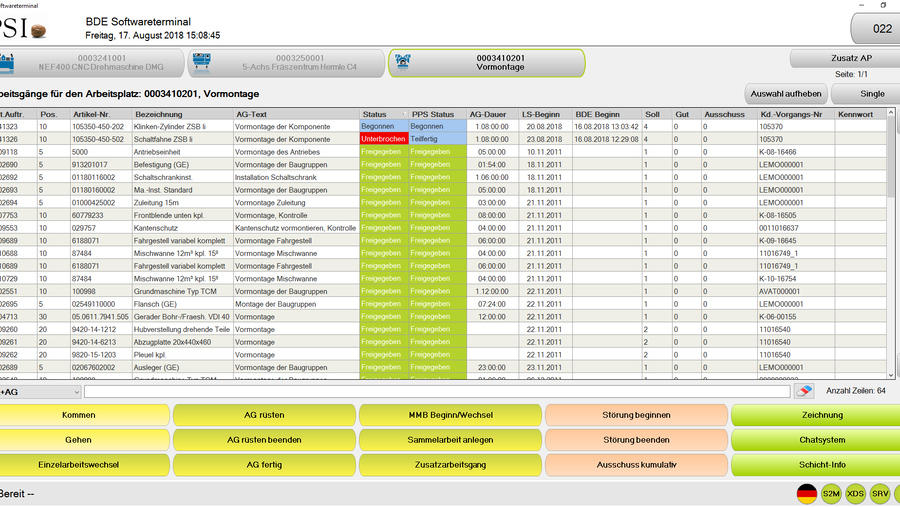Click the Einzelarbeitswechsel button
The image size is (900, 507).
click(x=84, y=465)
